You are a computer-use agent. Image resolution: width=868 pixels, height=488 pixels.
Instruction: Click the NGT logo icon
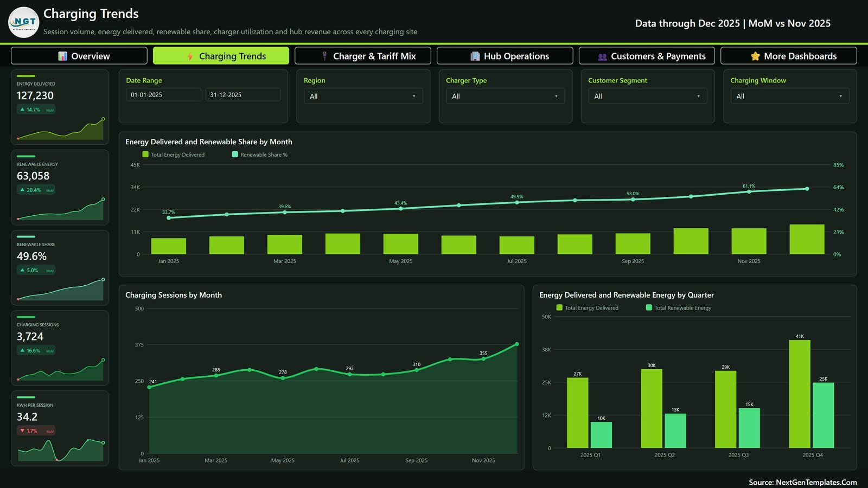(x=24, y=22)
